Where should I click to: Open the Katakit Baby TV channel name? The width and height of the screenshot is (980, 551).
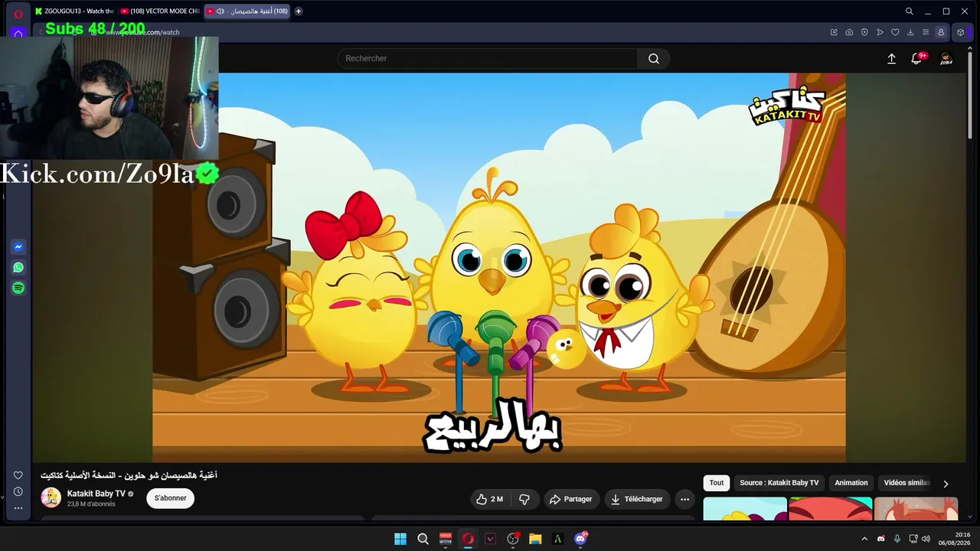96,494
